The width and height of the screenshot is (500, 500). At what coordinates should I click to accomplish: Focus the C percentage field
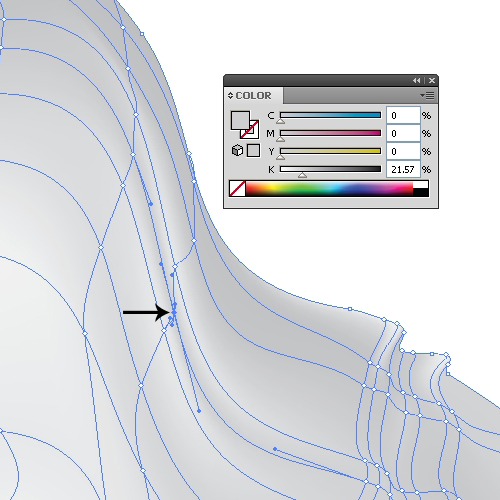tap(403, 115)
